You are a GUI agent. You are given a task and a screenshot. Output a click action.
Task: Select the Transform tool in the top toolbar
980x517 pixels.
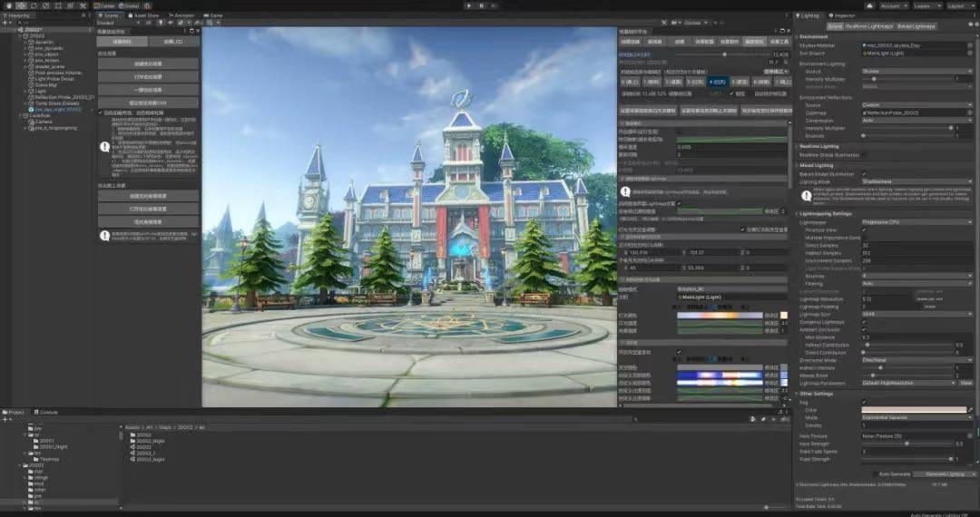click(70, 5)
